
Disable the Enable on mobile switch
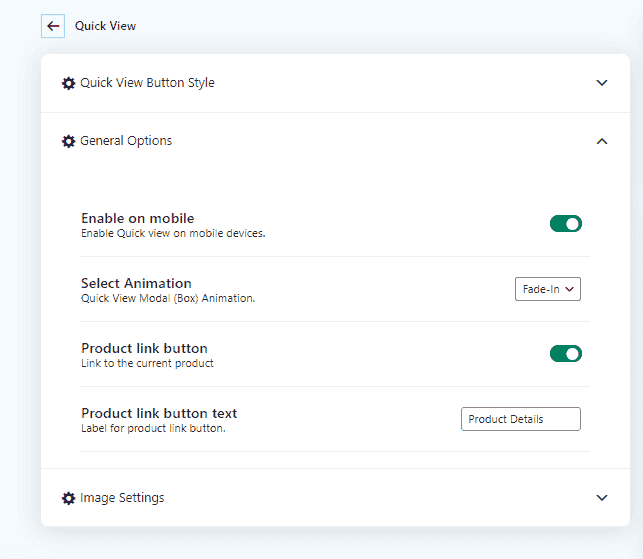click(x=565, y=224)
